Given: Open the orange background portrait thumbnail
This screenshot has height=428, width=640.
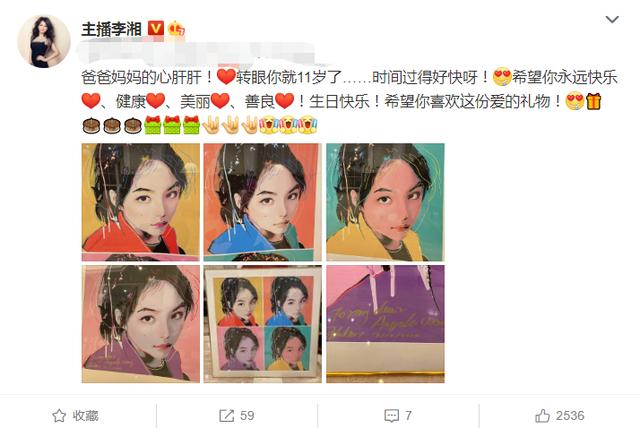Looking at the screenshot, I should (263, 202).
